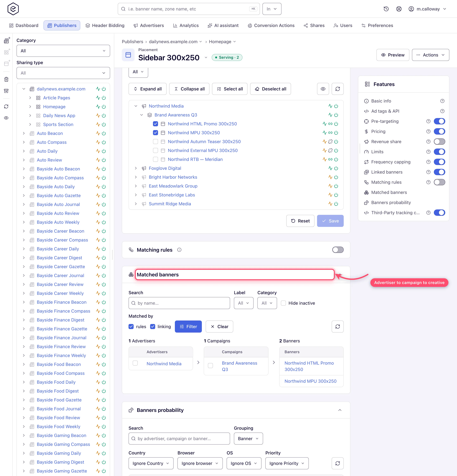Collapse the Brand Awareness Q3 campaign
Viewport: 457px width, 476px height.
[x=142, y=115]
